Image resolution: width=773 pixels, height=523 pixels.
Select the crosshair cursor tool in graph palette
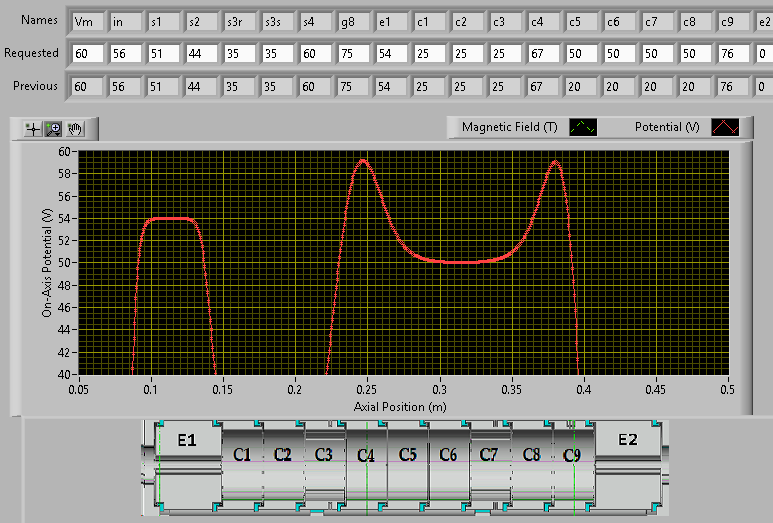[x=33, y=128]
